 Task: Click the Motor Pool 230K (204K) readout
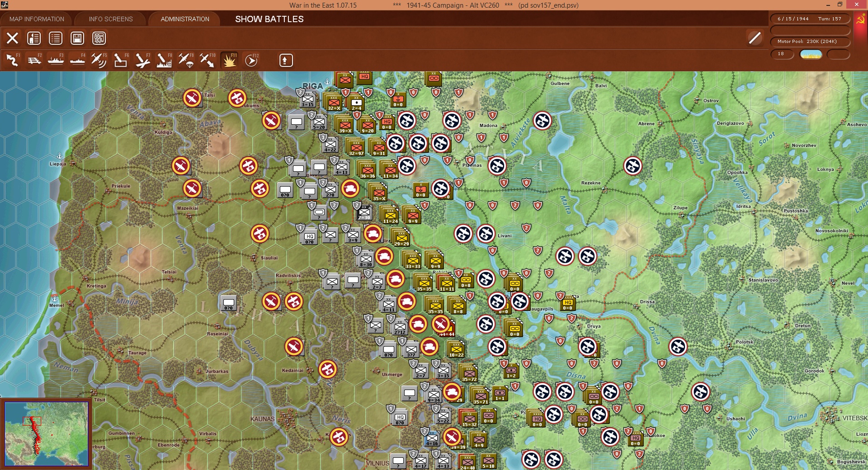[x=810, y=42]
